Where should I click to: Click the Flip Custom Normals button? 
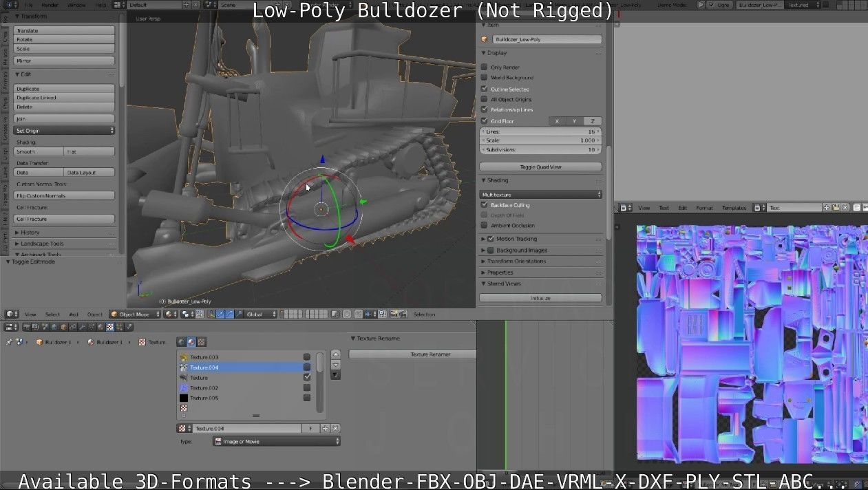tap(65, 195)
